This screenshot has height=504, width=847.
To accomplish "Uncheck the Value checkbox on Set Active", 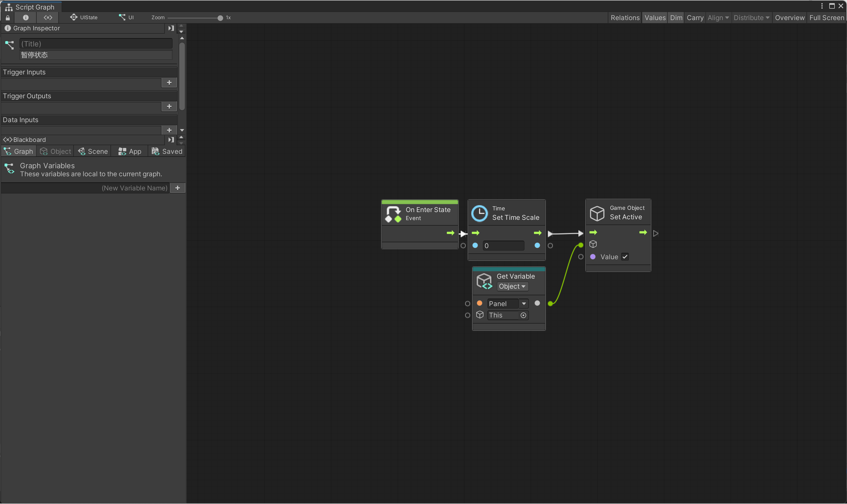I will point(625,257).
